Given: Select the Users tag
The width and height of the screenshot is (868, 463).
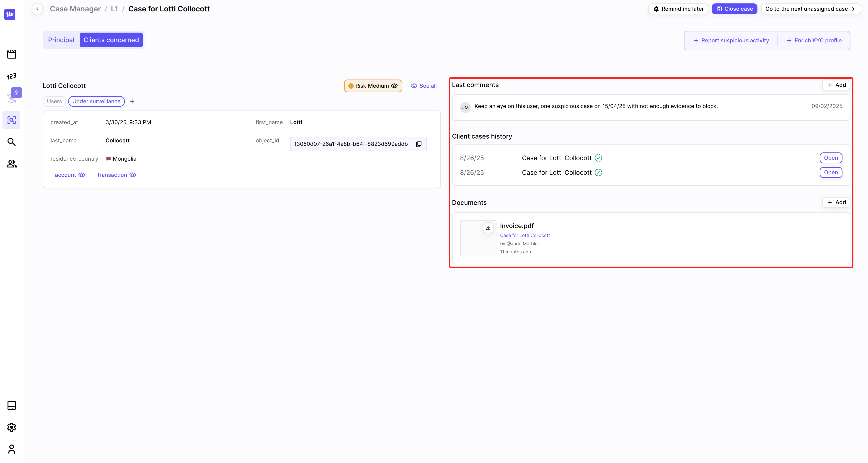Looking at the screenshot, I should pos(54,101).
